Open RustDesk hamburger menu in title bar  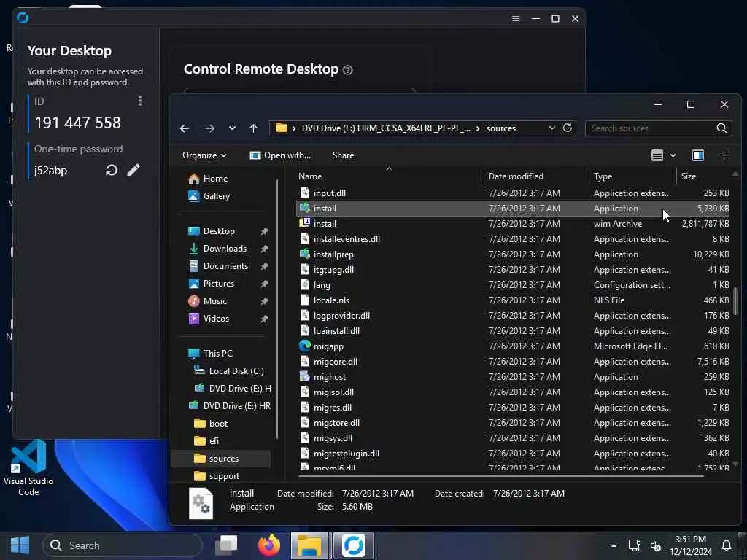tap(516, 18)
